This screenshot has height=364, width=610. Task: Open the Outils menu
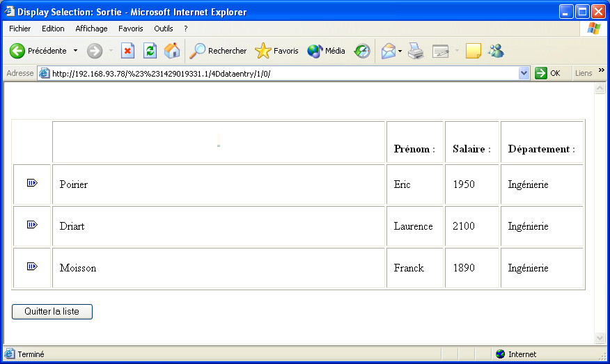[x=164, y=29]
